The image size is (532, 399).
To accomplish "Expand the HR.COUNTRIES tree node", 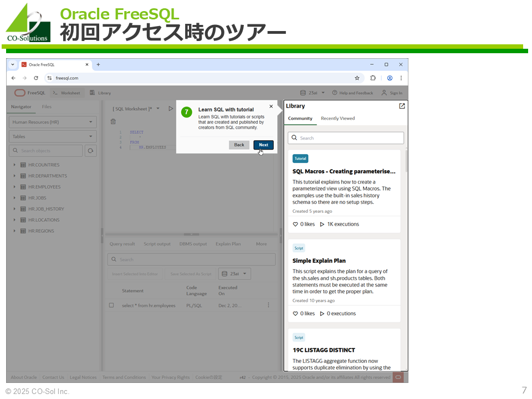I will [14, 165].
